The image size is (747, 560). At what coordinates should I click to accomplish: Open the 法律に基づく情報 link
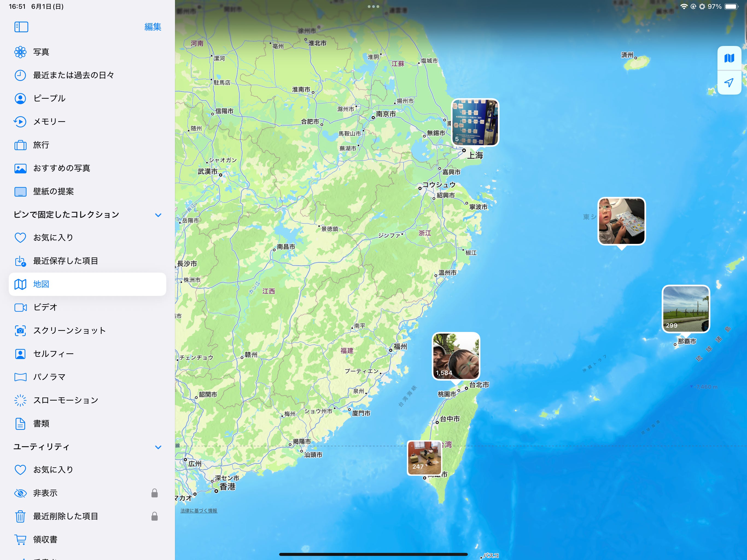pyautogui.click(x=199, y=510)
